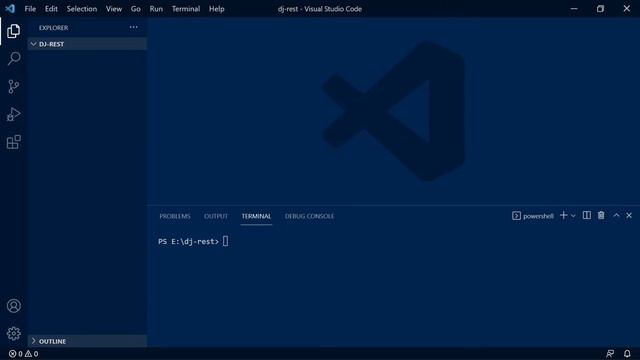640x360 pixels.
Task: Expand the OUTLINE section
Action: pyautogui.click(x=87, y=341)
